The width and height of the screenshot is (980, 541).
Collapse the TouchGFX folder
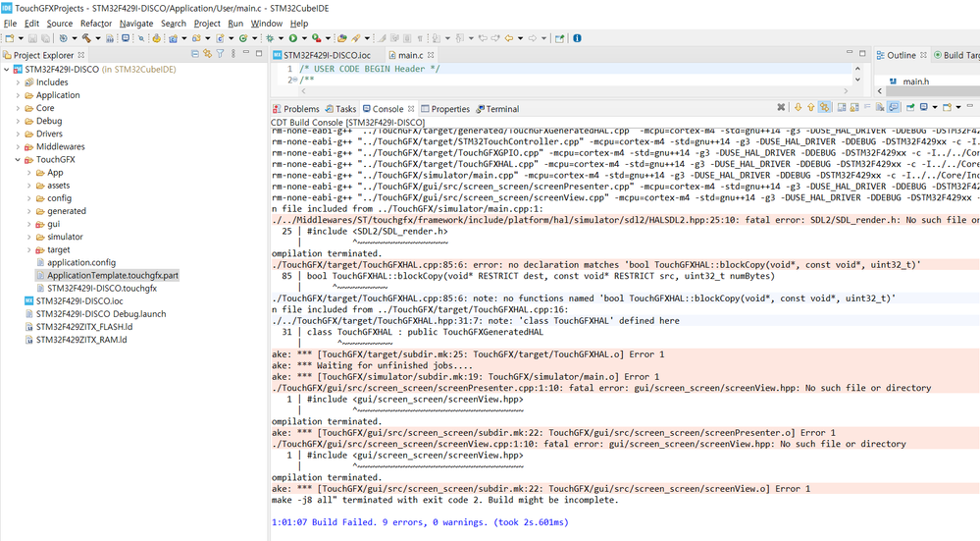(18, 159)
